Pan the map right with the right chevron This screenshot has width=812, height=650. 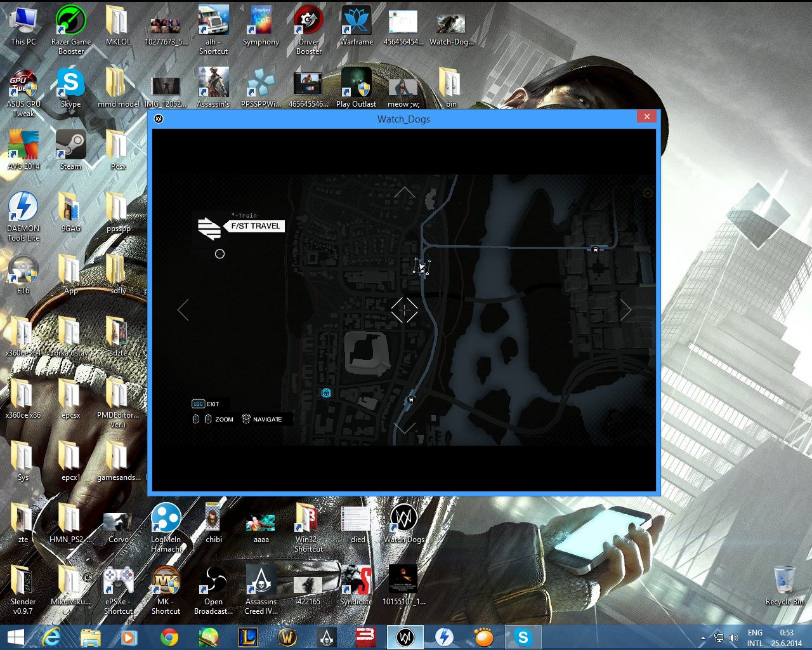[625, 310]
